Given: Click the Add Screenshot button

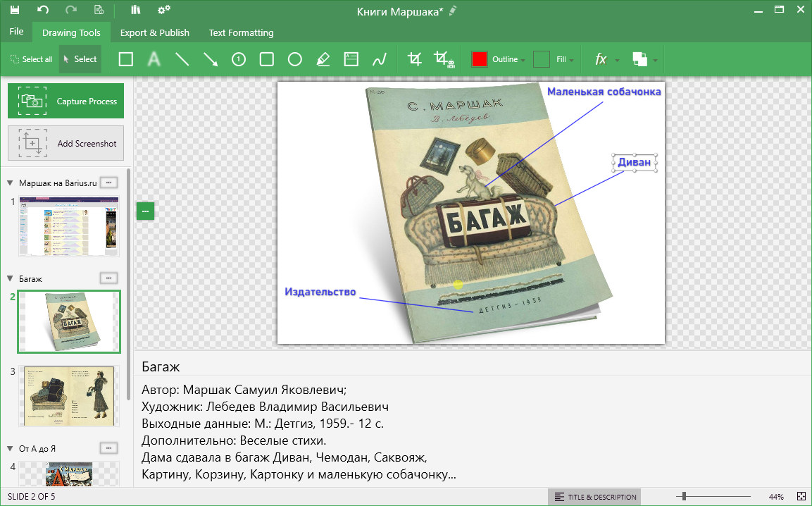Looking at the screenshot, I should pos(65,143).
